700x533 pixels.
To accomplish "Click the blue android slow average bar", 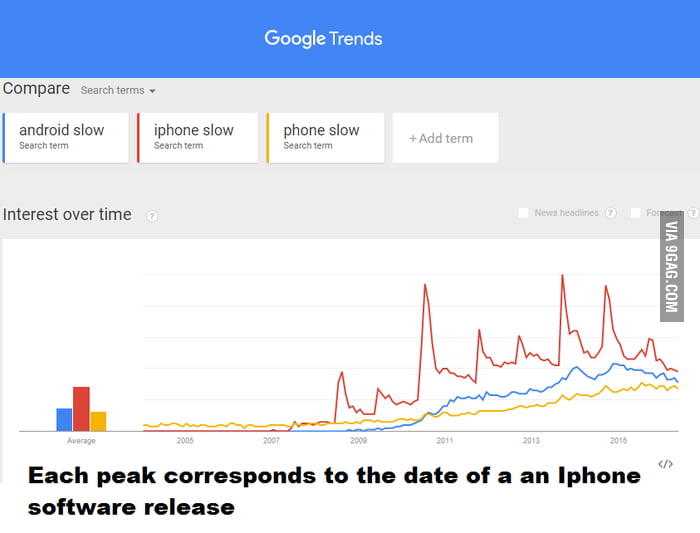I will tap(64, 420).
